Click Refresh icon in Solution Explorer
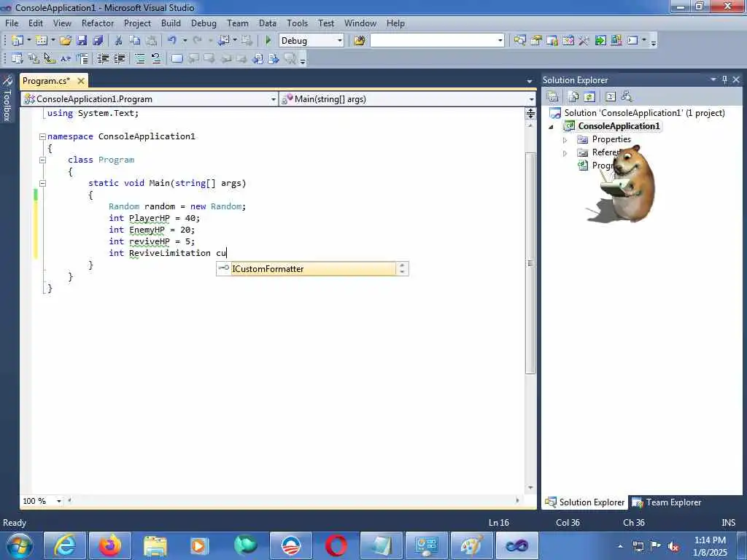Viewport: 747px width, 560px height. pyautogui.click(x=589, y=97)
